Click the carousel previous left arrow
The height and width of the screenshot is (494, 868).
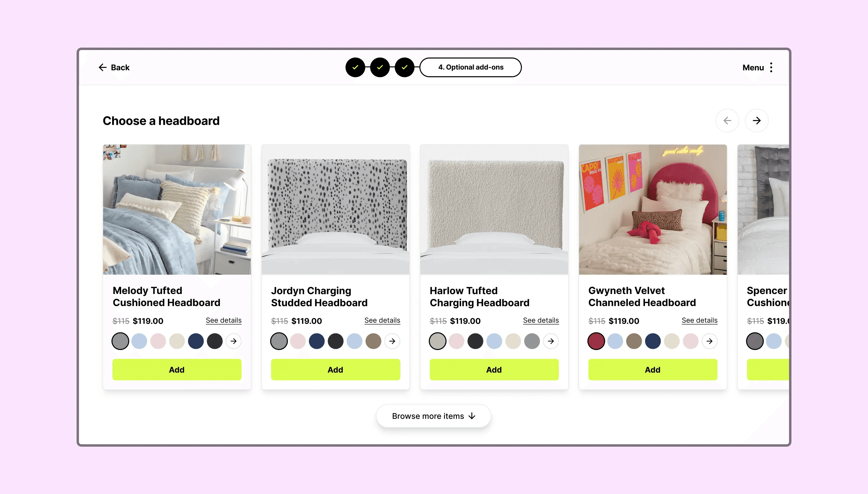pos(727,120)
